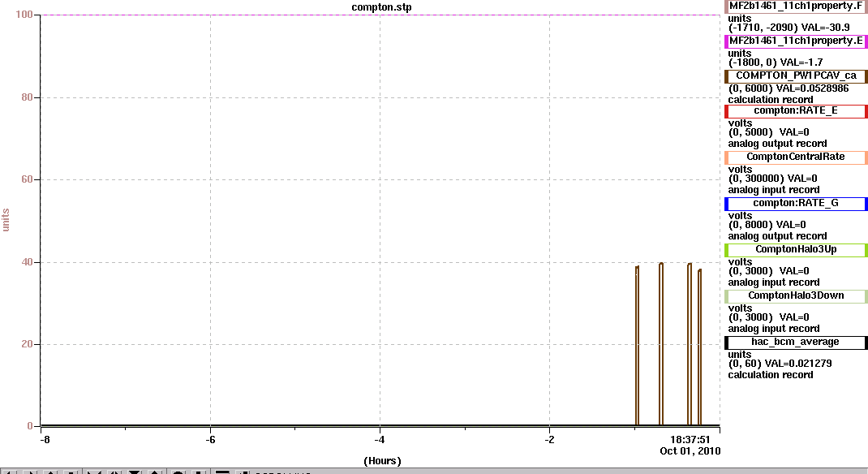Click the 100 y-axis tick label
This screenshot has width=868, height=474.
tap(24, 15)
